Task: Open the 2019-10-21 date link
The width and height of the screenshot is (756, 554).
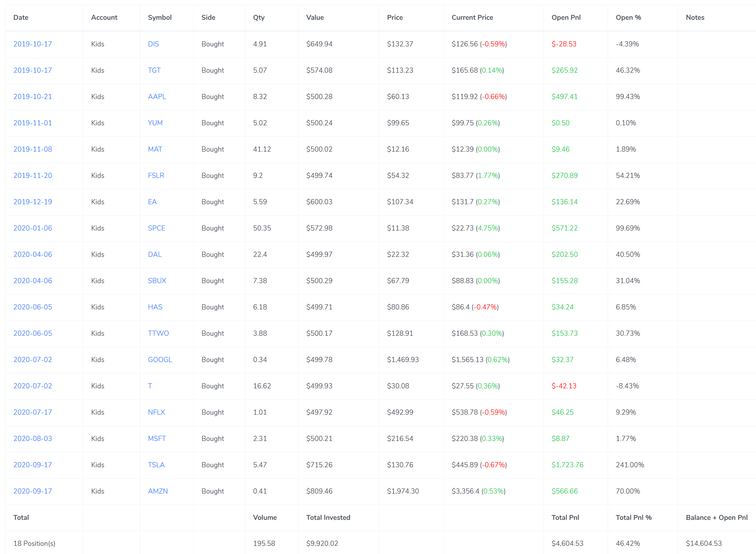Action: click(x=32, y=96)
